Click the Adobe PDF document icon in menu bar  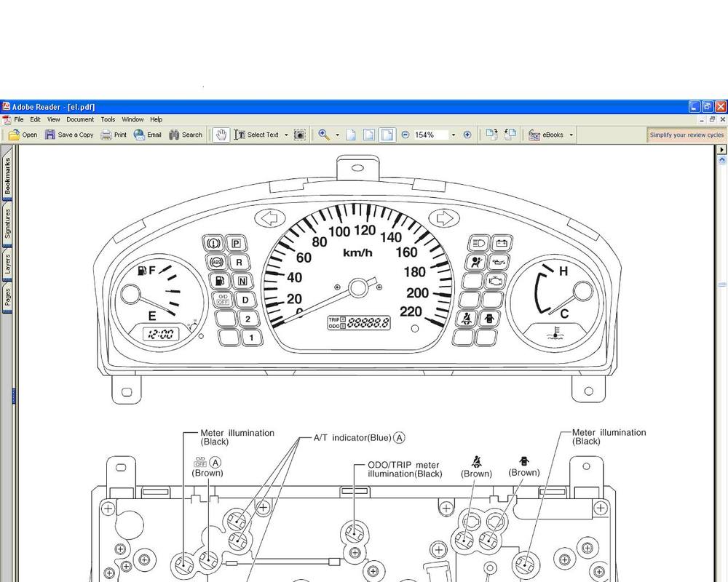[x=7, y=120]
